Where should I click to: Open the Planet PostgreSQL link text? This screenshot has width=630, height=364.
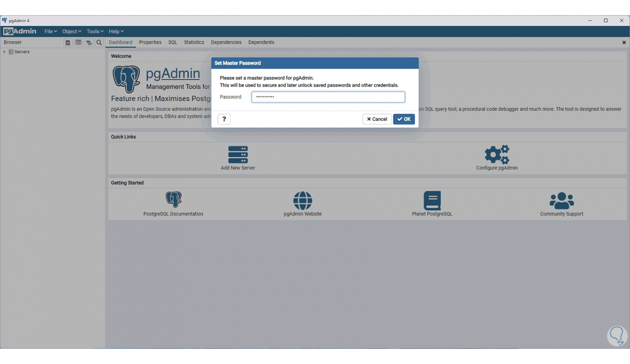pyautogui.click(x=432, y=214)
